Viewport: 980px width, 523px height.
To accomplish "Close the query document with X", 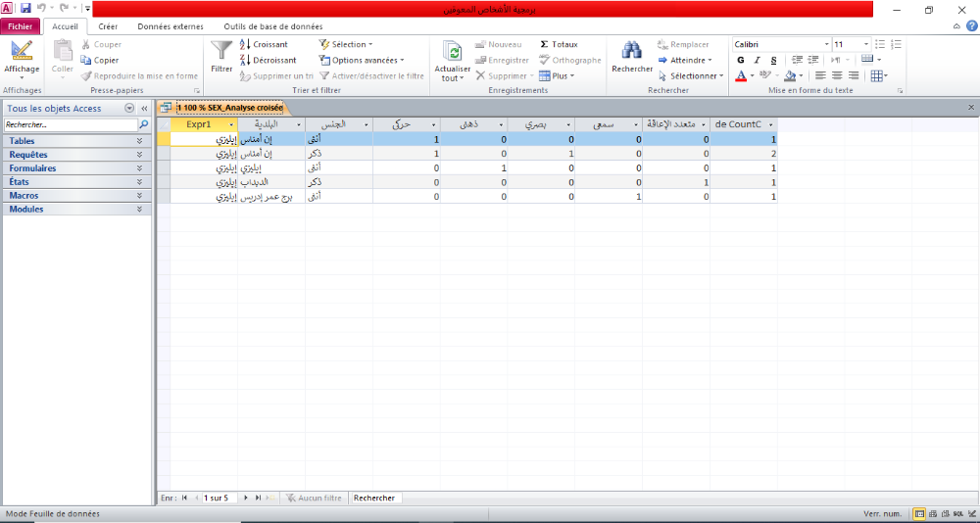I will tap(971, 108).
